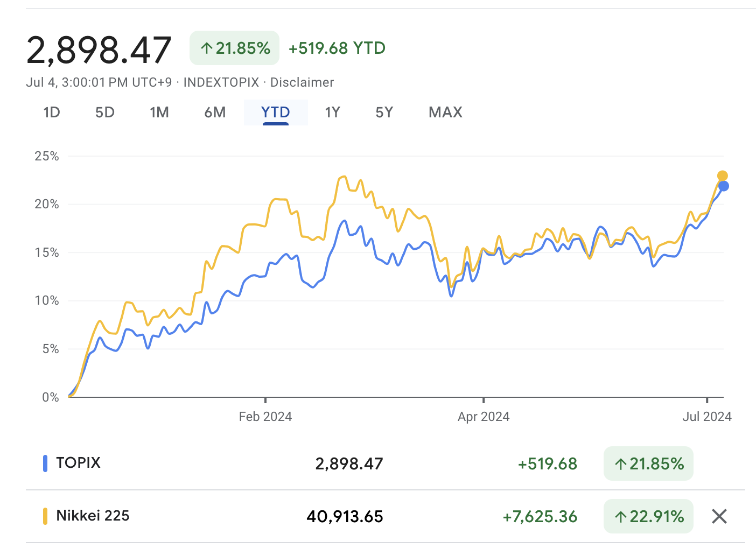
Task: Select the 5D time range tab
Action: tap(105, 113)
